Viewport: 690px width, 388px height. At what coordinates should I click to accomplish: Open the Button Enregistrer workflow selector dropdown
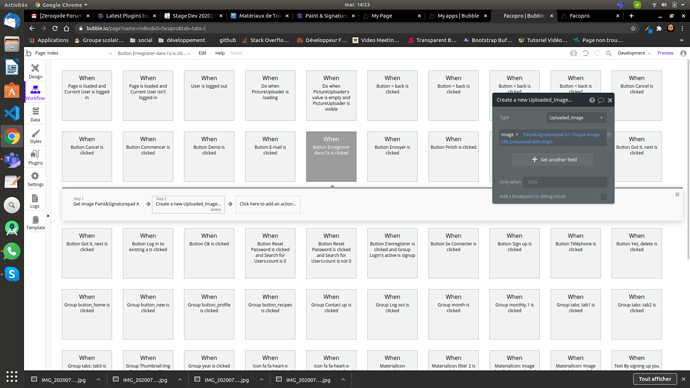pyautogui.click(x=154, y=53)
